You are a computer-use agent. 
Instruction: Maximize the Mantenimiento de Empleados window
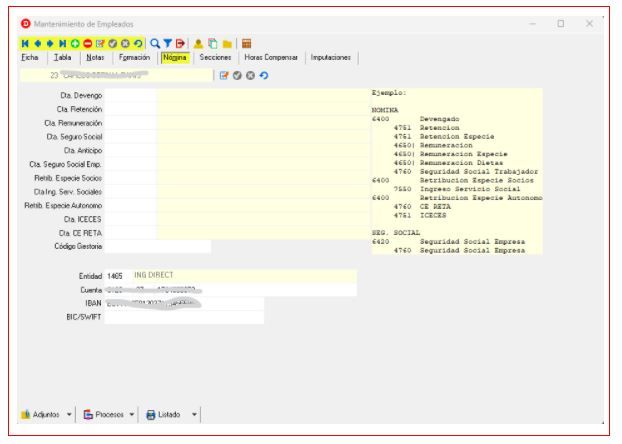(561, 24)
